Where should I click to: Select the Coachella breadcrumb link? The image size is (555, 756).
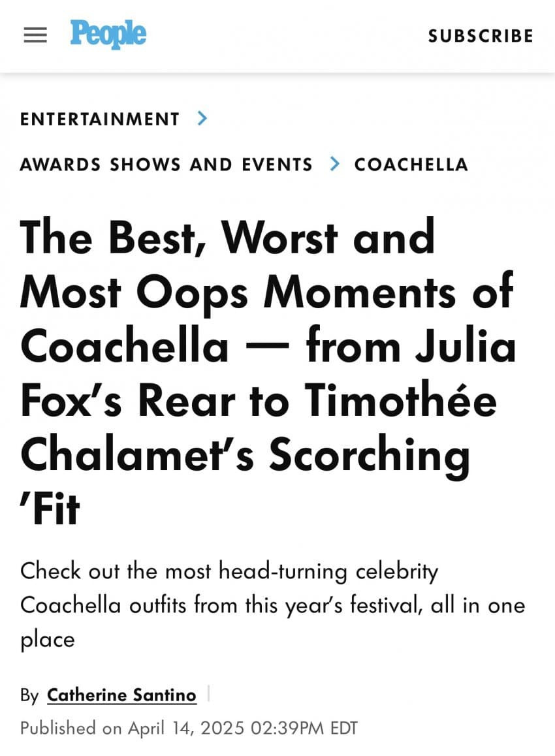pos(411,164)
